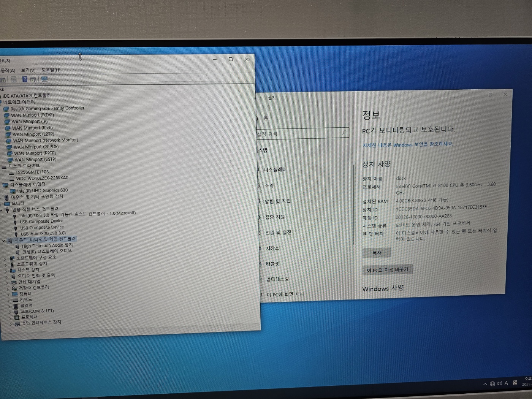Select WAN Miniport (PPTP) adapter
532x399 pixels.
(35, 153)
